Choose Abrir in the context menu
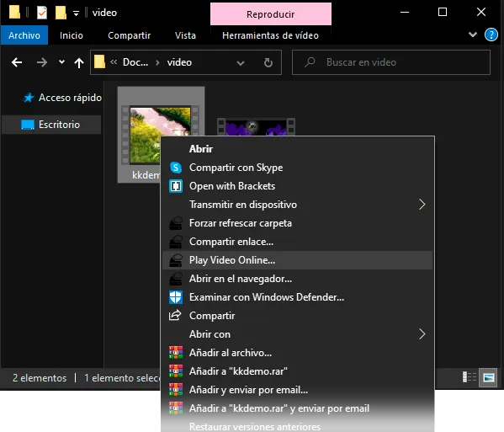Screen dimensions: 504x432 point(297,149)
